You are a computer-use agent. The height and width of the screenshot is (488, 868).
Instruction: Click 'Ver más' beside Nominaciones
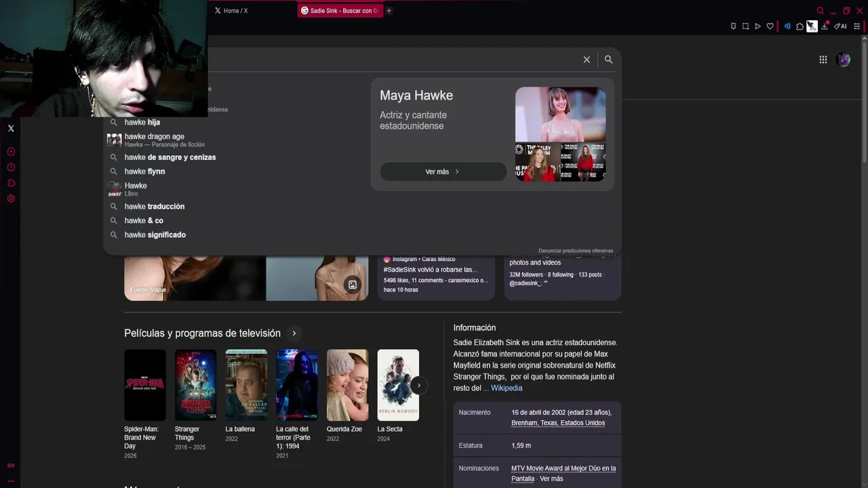pos(551,479)
